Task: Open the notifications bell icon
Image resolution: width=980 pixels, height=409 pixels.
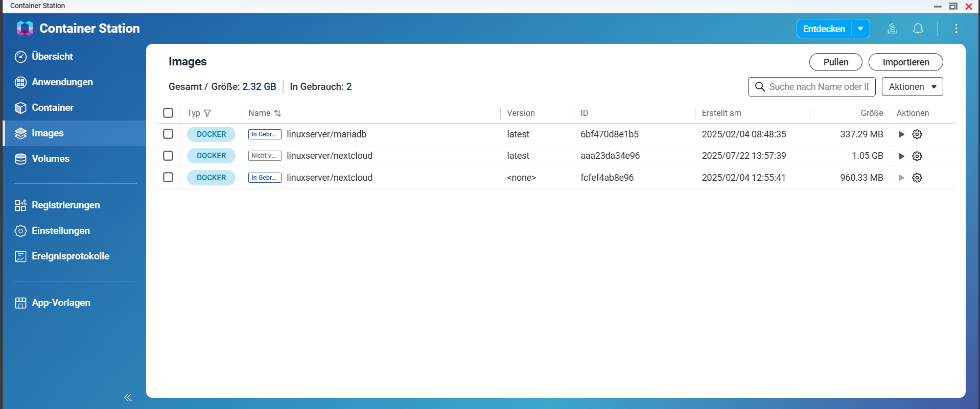Action: tap(918, 29)
